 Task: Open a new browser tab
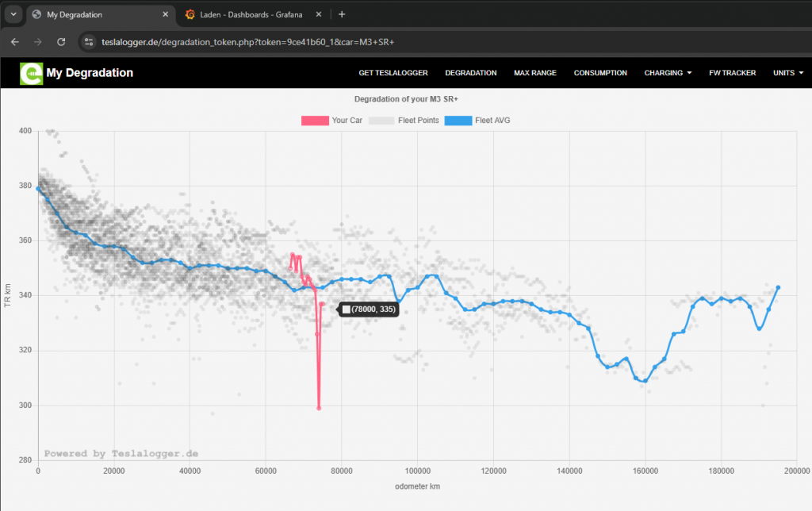coord(342,14)
